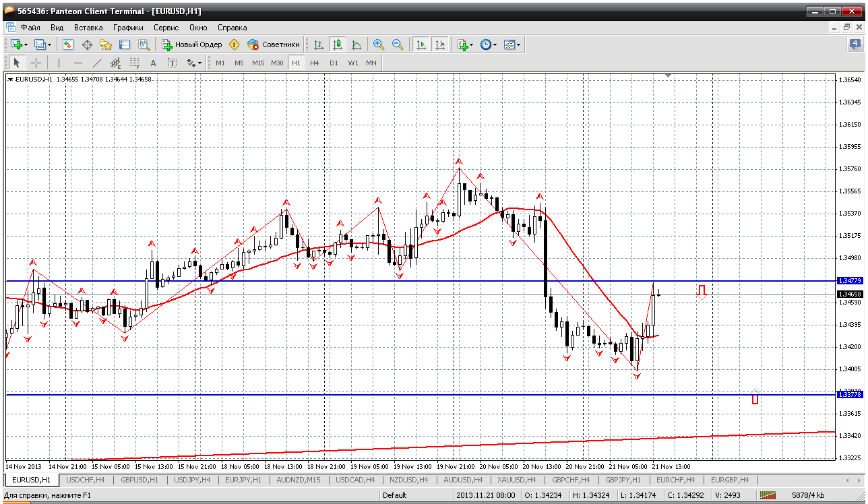
Task: Open the indicators list dropdown
Action: [465, 44]
